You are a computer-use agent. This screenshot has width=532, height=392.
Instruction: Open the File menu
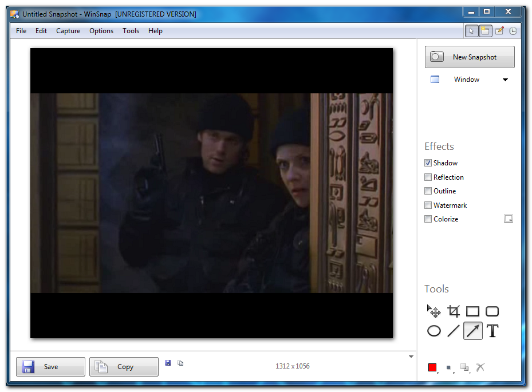pyautogui.click(x=21, y=31)
